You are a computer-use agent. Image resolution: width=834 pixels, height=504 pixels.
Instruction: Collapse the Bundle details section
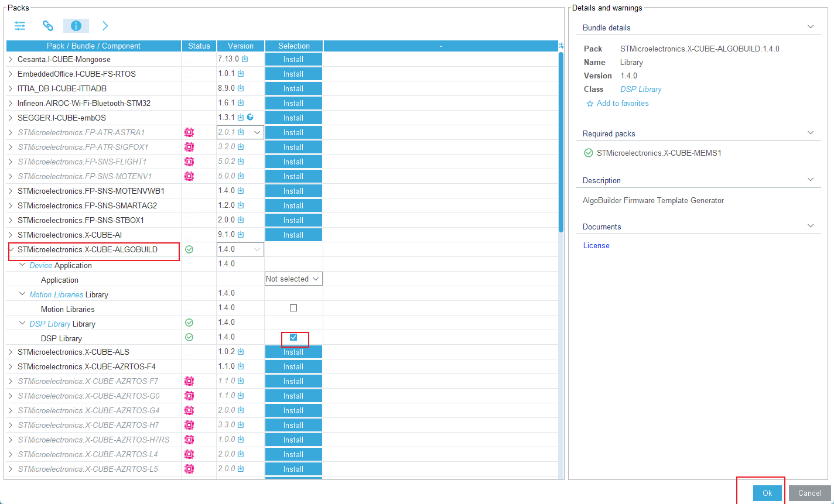click(x=811, y=27)
